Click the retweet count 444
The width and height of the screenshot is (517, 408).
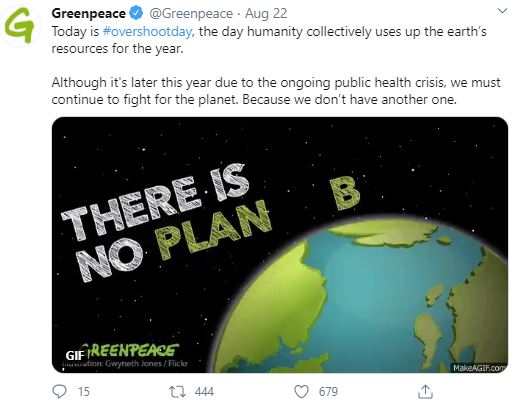coord(204,392)
